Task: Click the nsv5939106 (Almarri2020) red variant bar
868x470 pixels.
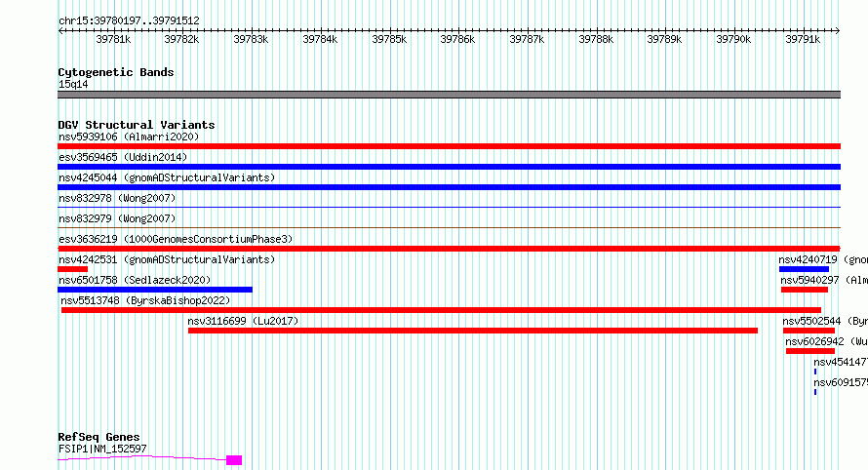Action: (449, 146)
